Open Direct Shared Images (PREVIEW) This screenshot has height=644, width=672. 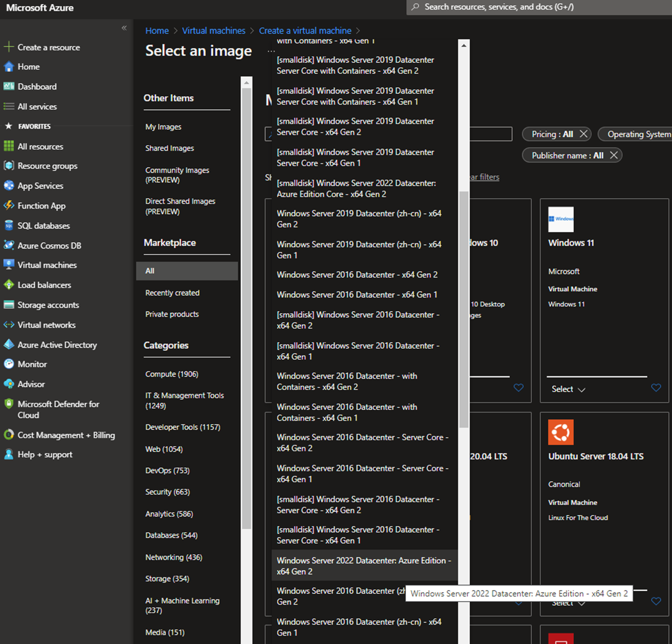180,206
